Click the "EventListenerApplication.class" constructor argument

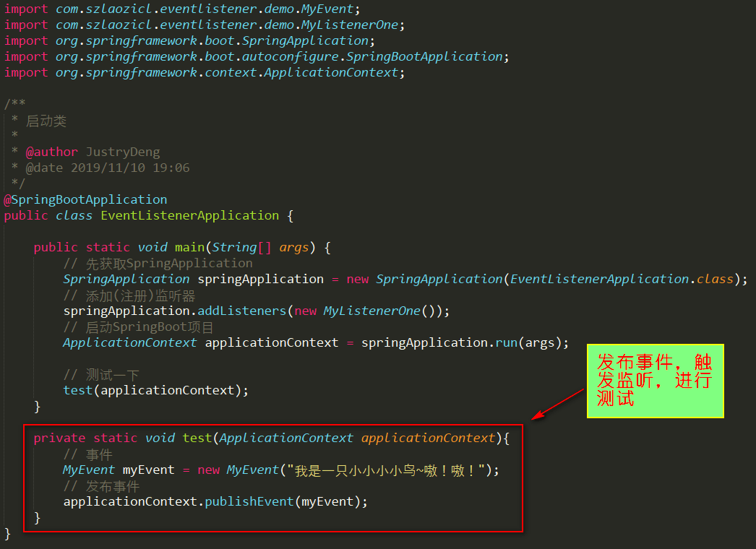pos(622,279)
